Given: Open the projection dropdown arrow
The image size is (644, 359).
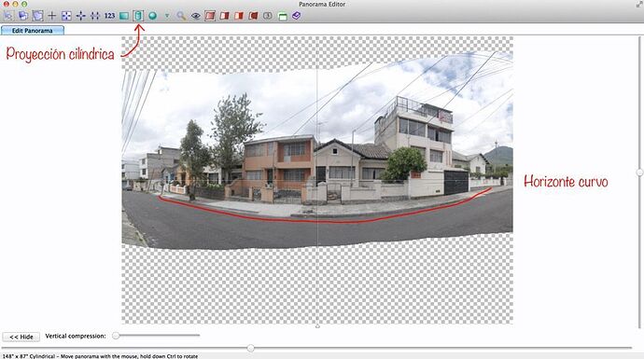Looking at the screenshot, I should 167,16.
